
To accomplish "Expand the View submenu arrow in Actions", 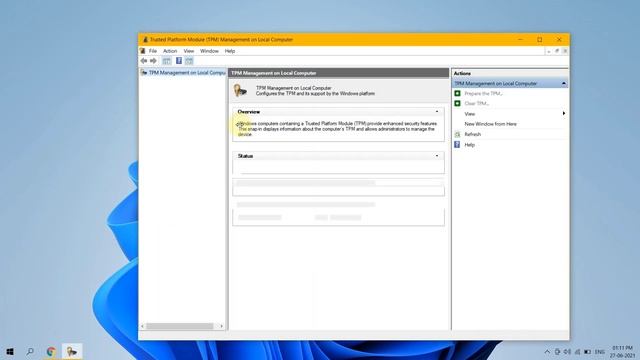I will (564, 113).
